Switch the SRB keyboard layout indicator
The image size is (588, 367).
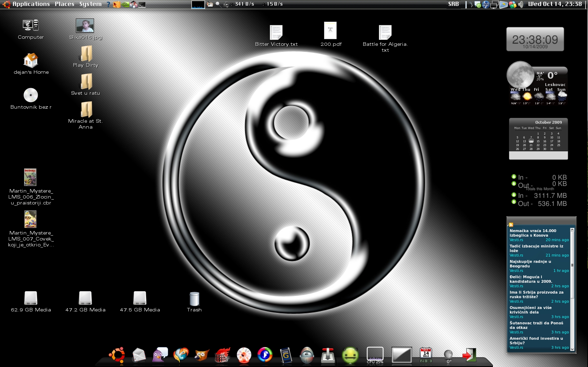click(453, 4)
